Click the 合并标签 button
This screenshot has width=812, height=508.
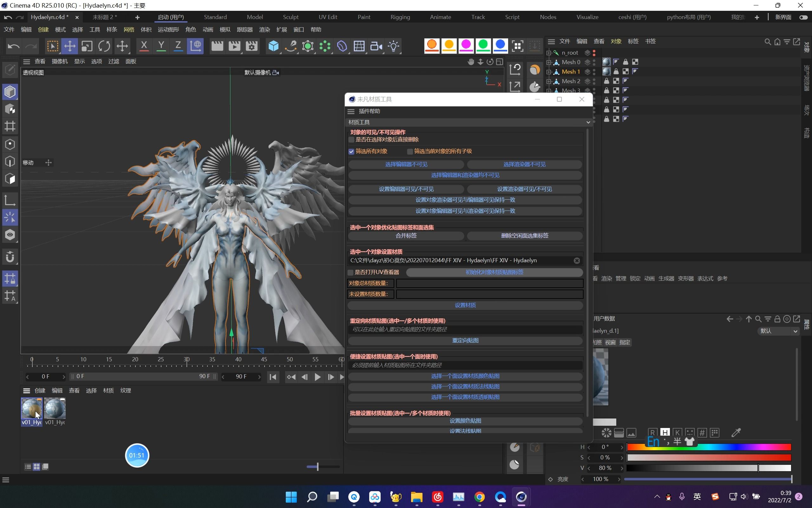406,236
